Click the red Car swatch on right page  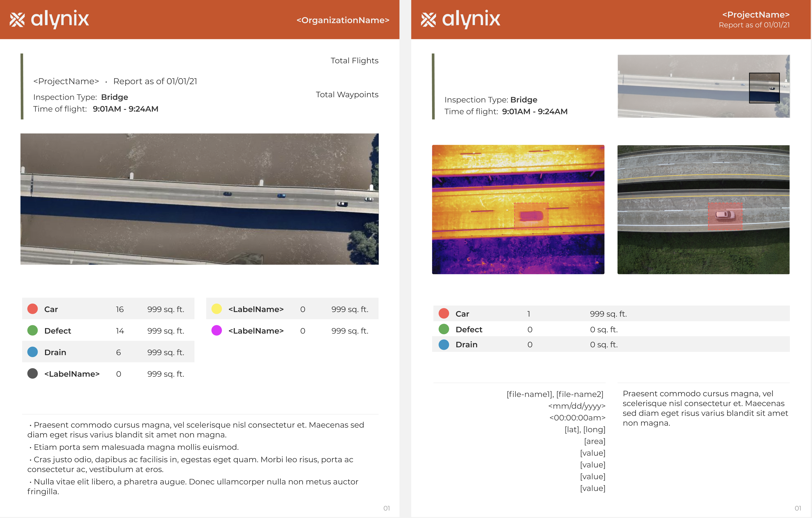[x=444, y=314]
